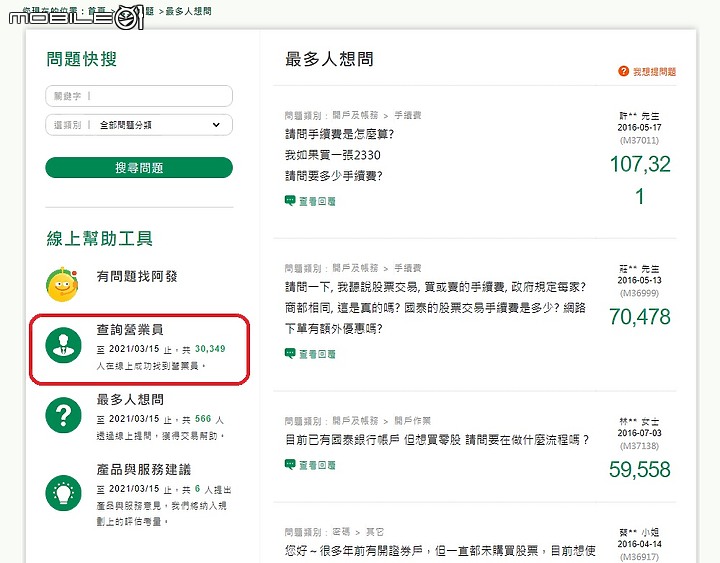Click chat bubble icon under 下單有額外優惠嗎
The height and width of the screenshot is (563, 720).
[290, 353]
